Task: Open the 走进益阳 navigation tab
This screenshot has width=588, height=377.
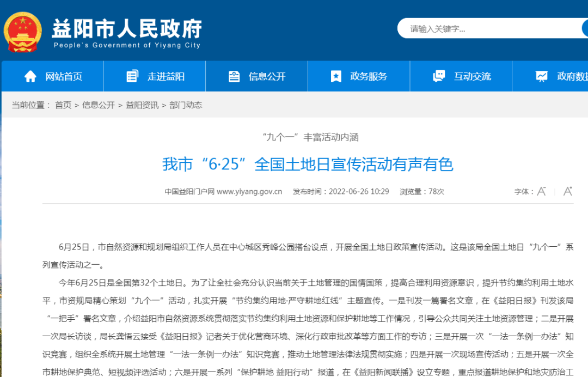Action: click(x=166, y=77)
